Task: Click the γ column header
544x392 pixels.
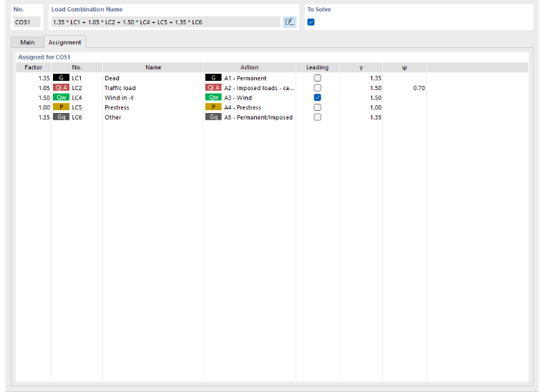Action: click(x=361, y=67)
